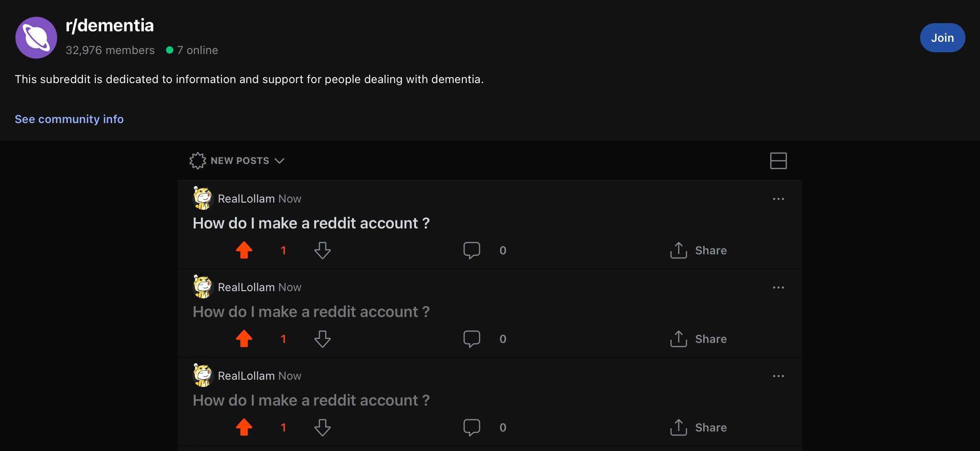This screenshot has height=451, width=980.
Task: Upvote the first "How do I make a reddit account ?" post
Action: (245, 250)
